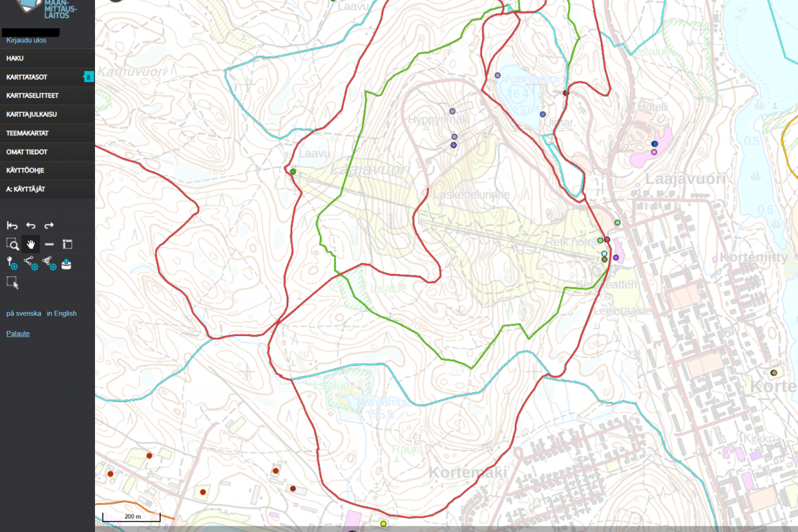Choose the add line feature tool
Image resolution: width=798 pixels, height=532 pixels.
tap(31, 263)
